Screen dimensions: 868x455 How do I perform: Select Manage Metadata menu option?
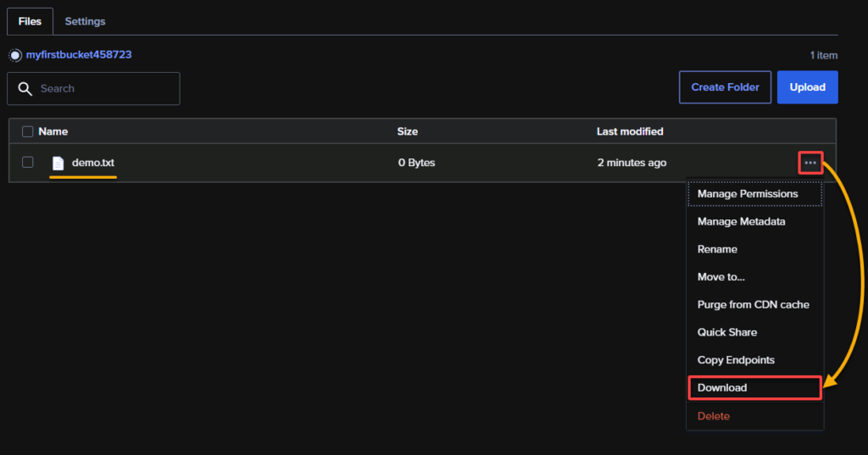tap(741, 222)
